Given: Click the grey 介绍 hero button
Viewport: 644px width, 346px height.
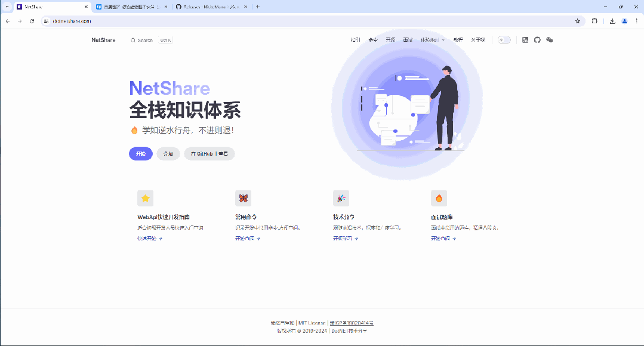Looking at the screenshot, I should coord(168,153).
